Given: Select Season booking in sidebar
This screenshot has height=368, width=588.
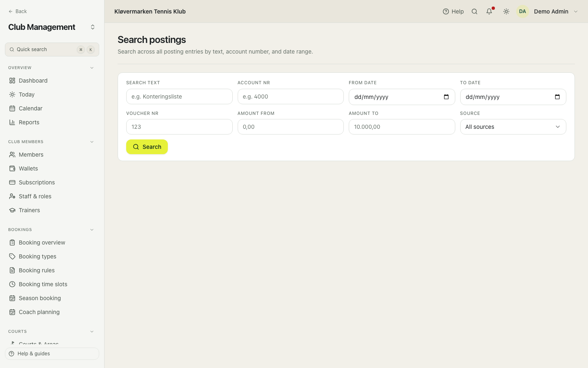Looking at the screenshot, I should [x=52, y=298].
